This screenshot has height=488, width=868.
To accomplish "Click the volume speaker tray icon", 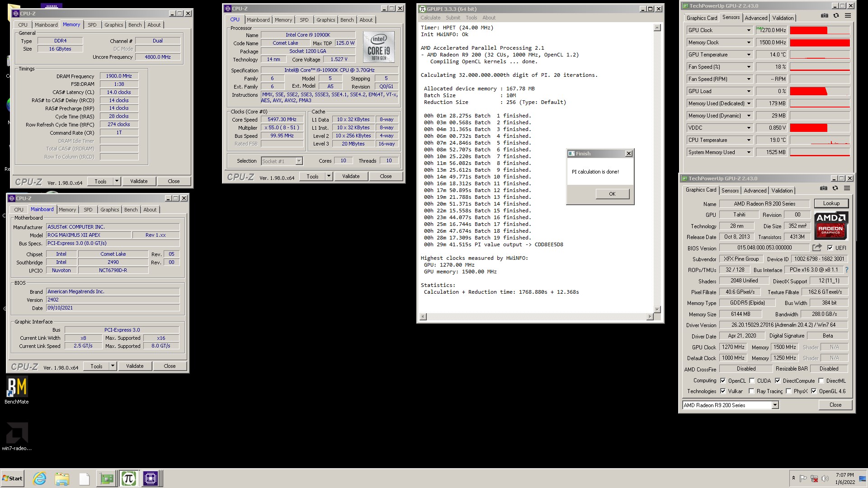I will pyautogui.click(x=825, y=479).
